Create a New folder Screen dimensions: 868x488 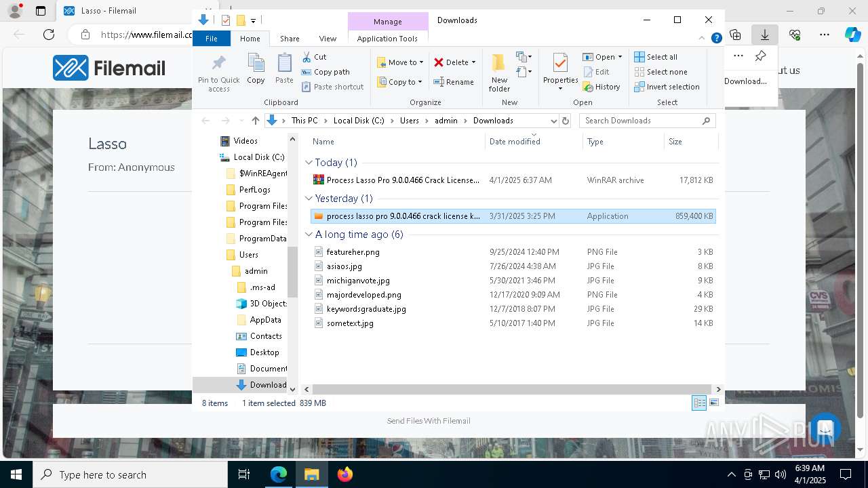[x=499, y=72]
